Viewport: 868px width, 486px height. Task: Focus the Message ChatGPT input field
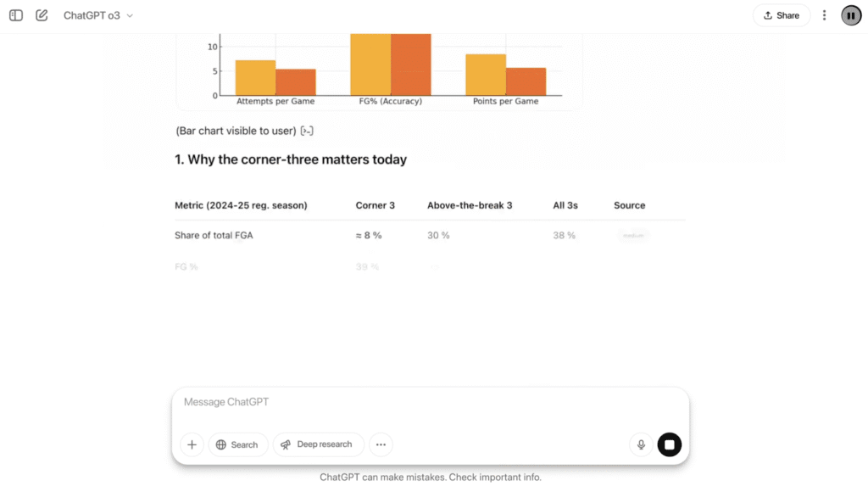(430, 402)
